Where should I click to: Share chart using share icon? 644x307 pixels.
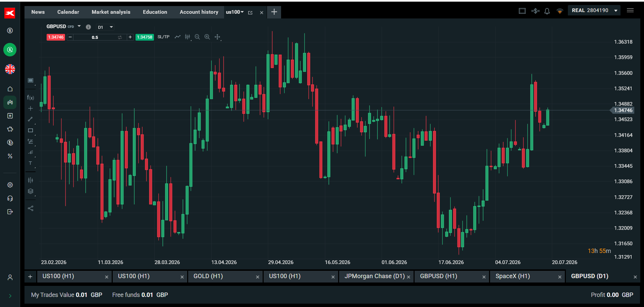(x=31, y=208)
